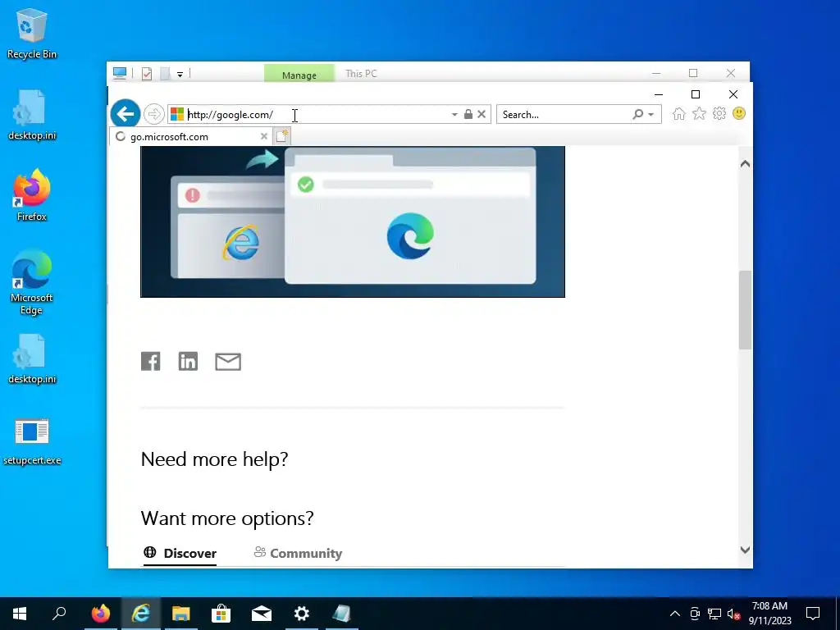
Task: Open a new tab button
Action: (x=282, y=136)
